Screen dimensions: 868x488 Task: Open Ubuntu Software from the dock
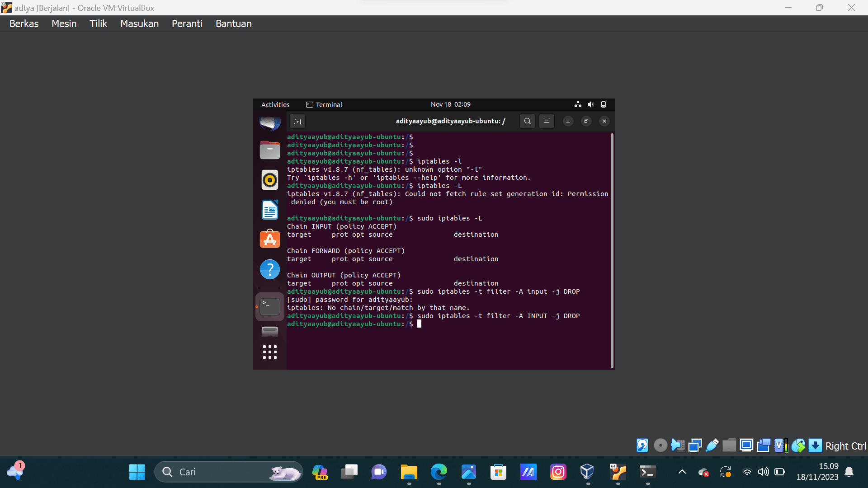[x=270, y=239]
